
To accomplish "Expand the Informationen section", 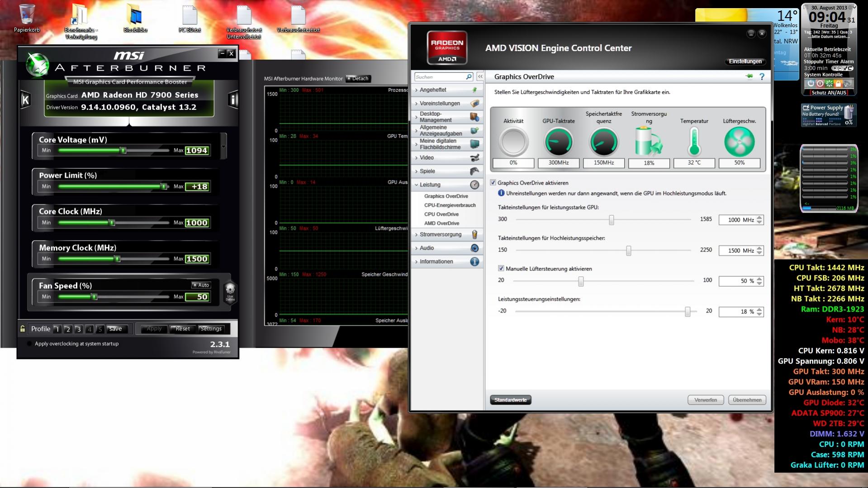I will tap(416, 262).
